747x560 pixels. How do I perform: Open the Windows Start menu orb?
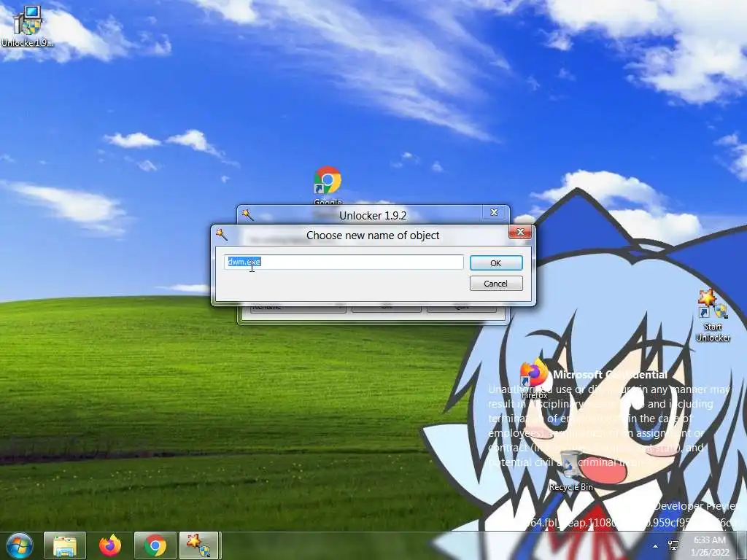[20, 545]
